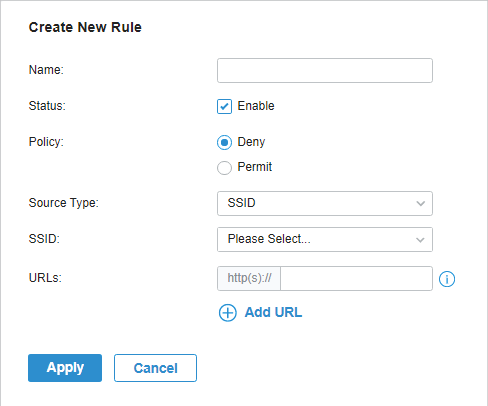
Task: Open the Please Select SSID dropdown
Action: 325,239
